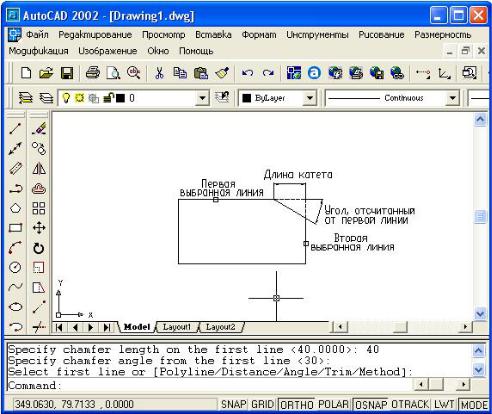This screenshot has width=492, height=414.
Task: Toggle OTRACK in status bar
Action: 410,404
